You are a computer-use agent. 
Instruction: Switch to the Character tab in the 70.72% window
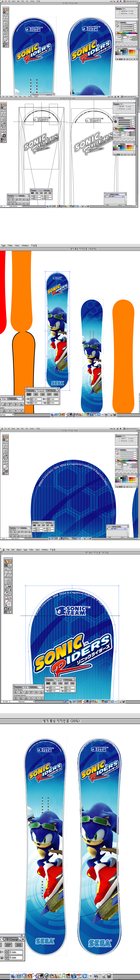click(49, 680)
